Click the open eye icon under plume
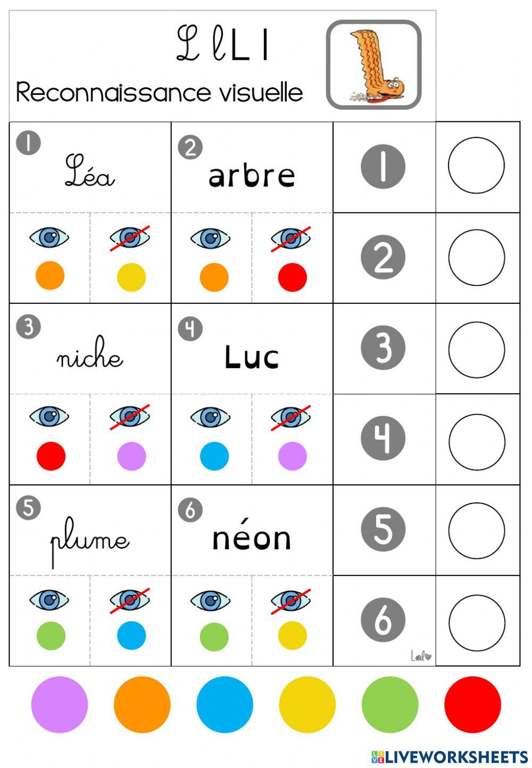This screenshot has width=532, height=768. [49, 600]
